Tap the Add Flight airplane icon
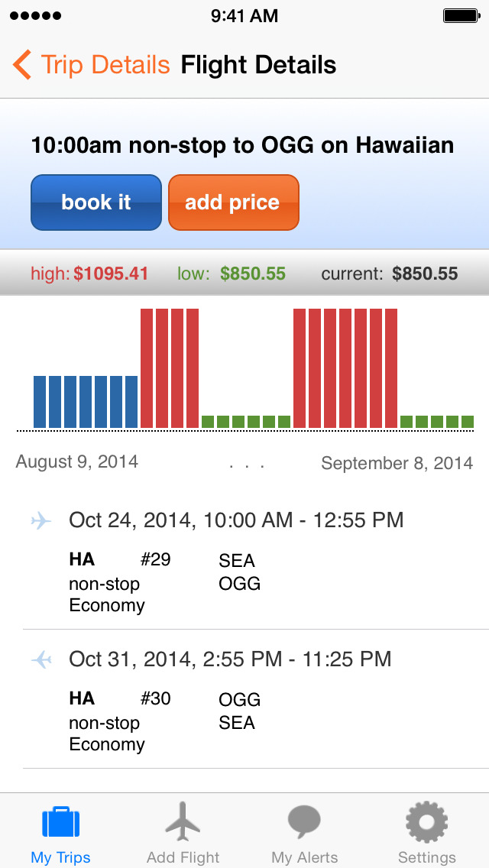This screenshot has width=489, height=868. pos(183,822)
